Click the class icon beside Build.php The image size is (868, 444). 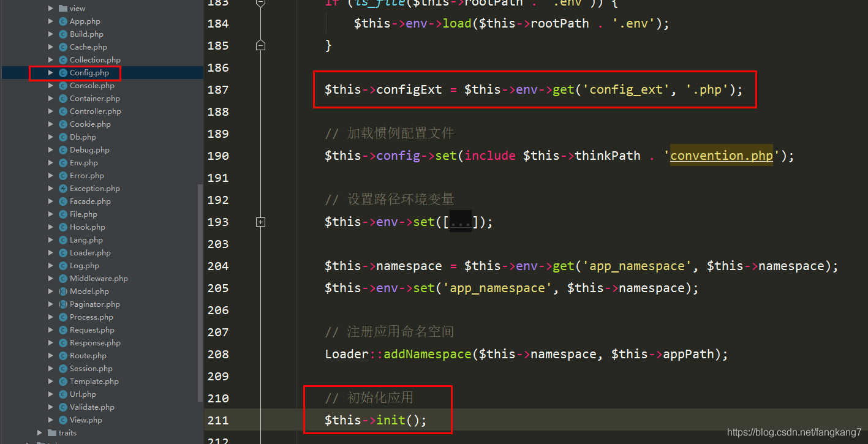[62, 34]
